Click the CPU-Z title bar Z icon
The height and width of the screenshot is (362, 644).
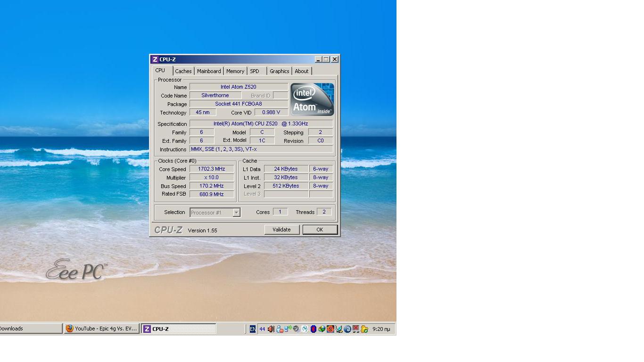click(x=155, y=59)
